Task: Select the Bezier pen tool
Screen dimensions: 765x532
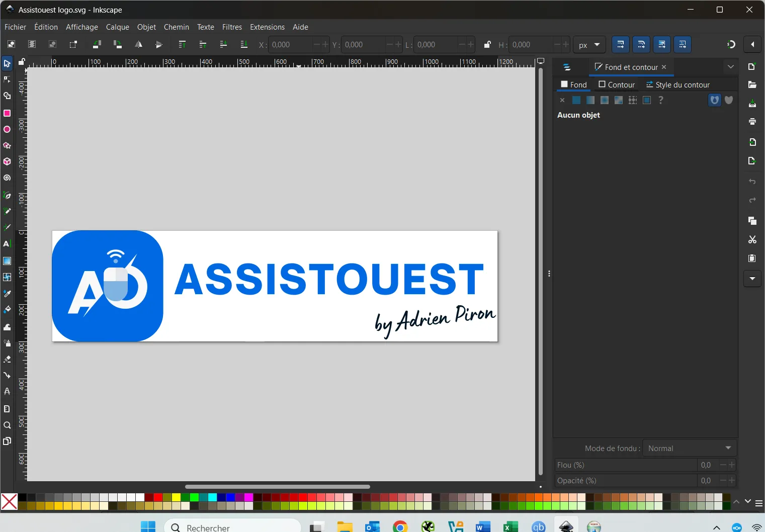Action: click(x=7, y=195)
